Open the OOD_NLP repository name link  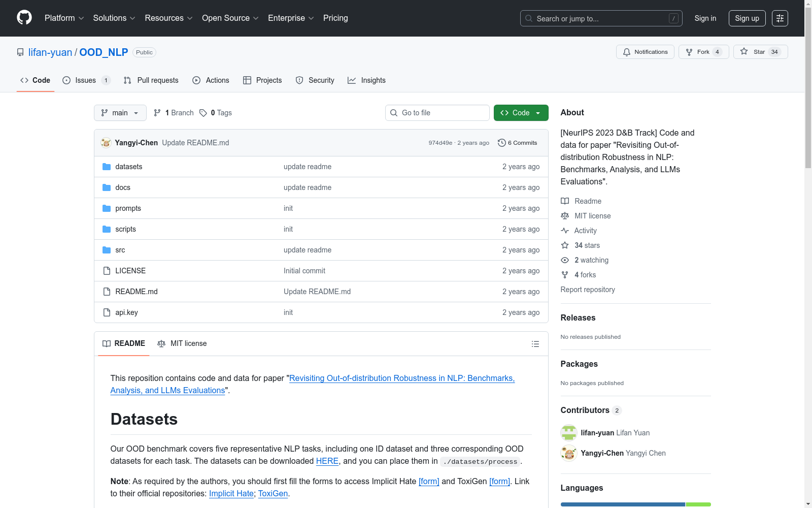(104, 52)
